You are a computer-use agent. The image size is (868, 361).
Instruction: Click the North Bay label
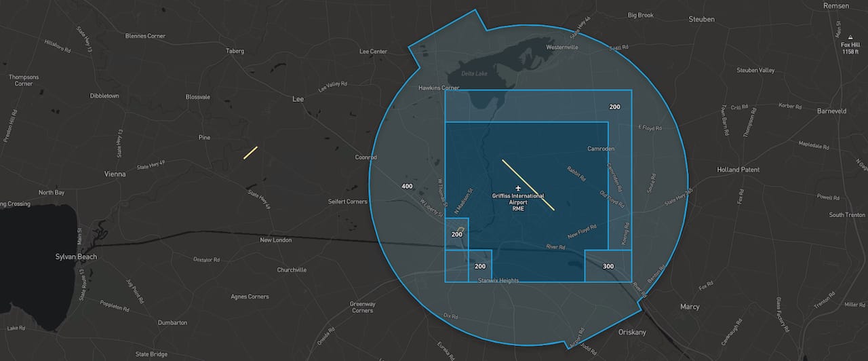click(52, 193)
